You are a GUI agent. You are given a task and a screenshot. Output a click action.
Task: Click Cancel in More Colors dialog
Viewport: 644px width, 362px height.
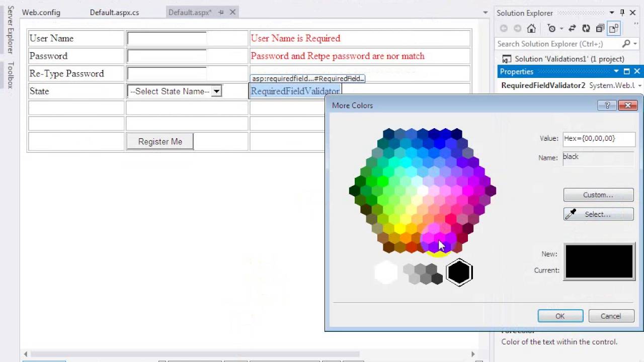[611, 316]
